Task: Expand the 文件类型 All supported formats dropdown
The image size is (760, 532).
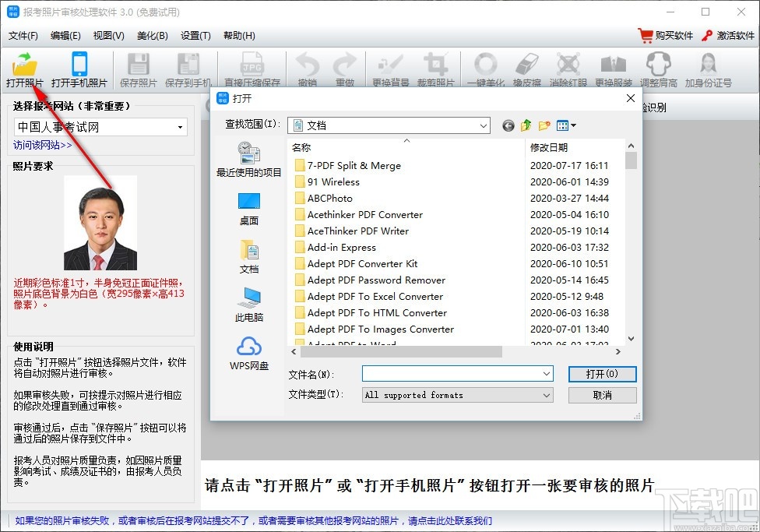Action: click(x=547, y=395)
